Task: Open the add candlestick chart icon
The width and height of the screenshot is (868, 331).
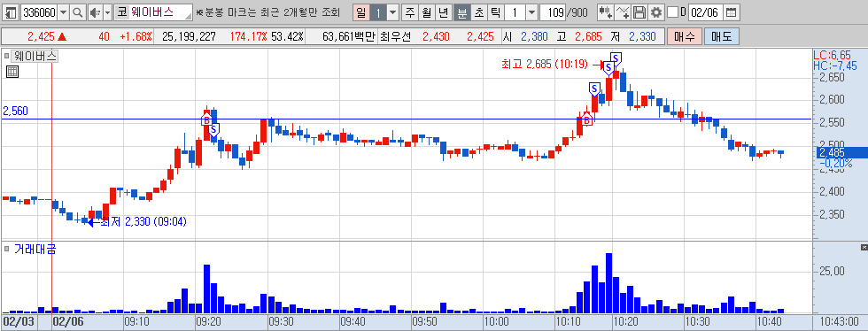Action: tap(606, 12)
